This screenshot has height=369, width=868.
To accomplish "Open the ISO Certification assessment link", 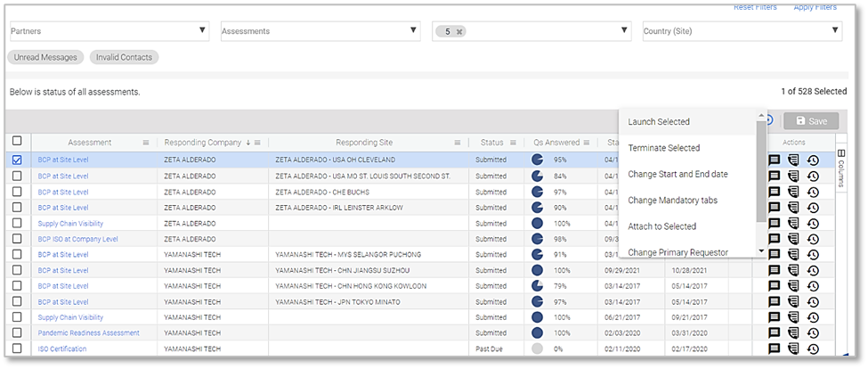I will pos(62,349).
